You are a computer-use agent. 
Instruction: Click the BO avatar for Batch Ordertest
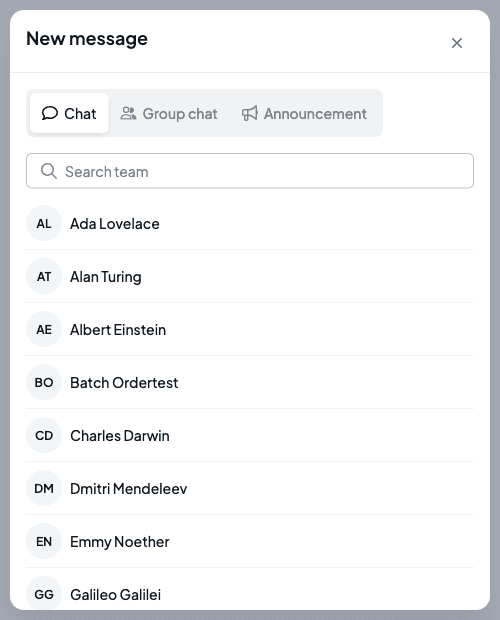click(x=44, y=382)
